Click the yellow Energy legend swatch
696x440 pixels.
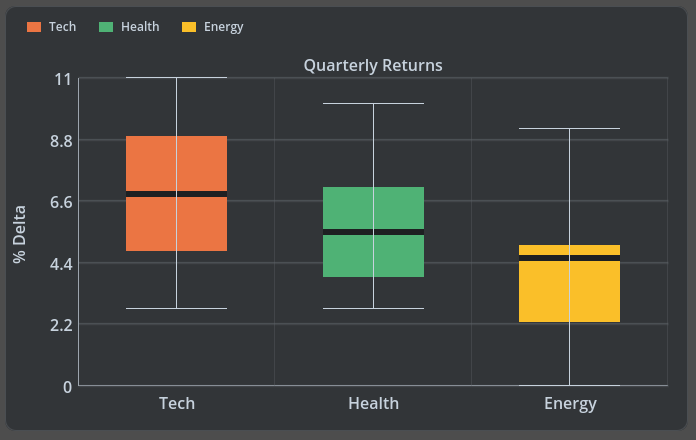tap(189, 27)
